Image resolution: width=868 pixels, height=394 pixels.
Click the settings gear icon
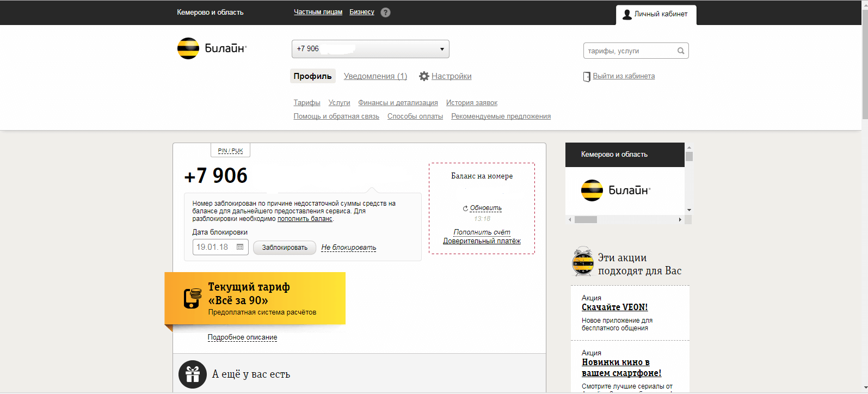click(x=424, y=76)
